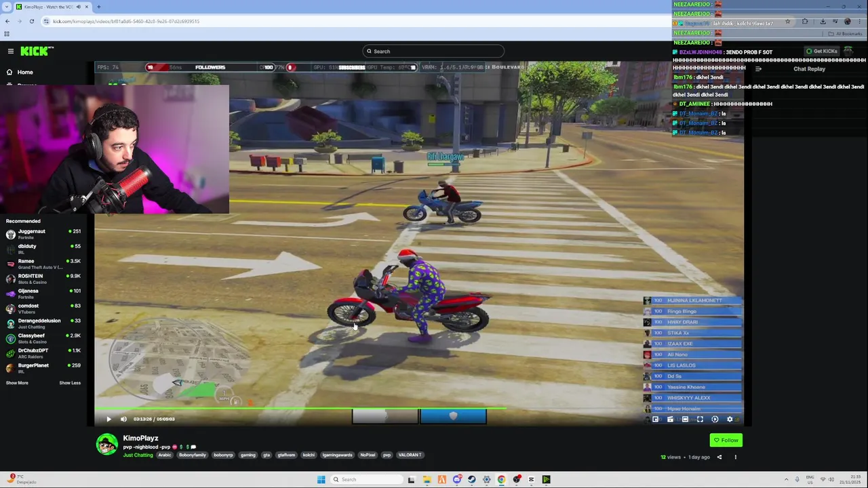Open the Windows Start menu
This screenshot has width=868, height=488.
[321, 480]
